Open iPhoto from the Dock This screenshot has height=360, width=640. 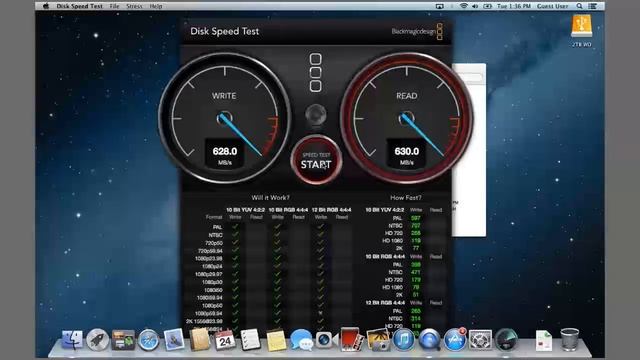click(378, 340)
